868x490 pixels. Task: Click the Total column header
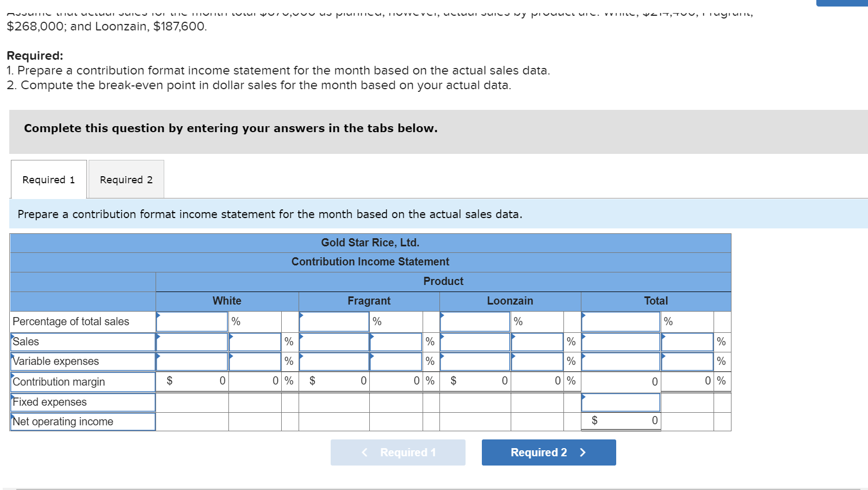tap(656, 301)
